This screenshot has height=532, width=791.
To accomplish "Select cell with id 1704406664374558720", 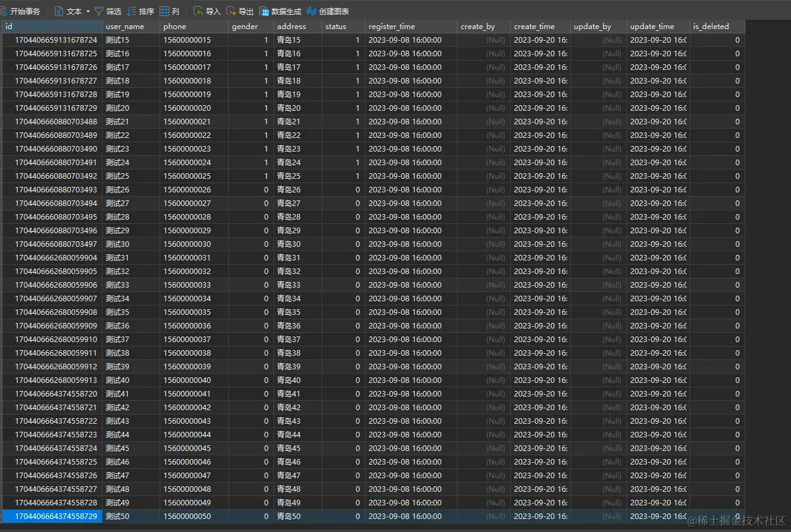I will [x=52, y=394].
